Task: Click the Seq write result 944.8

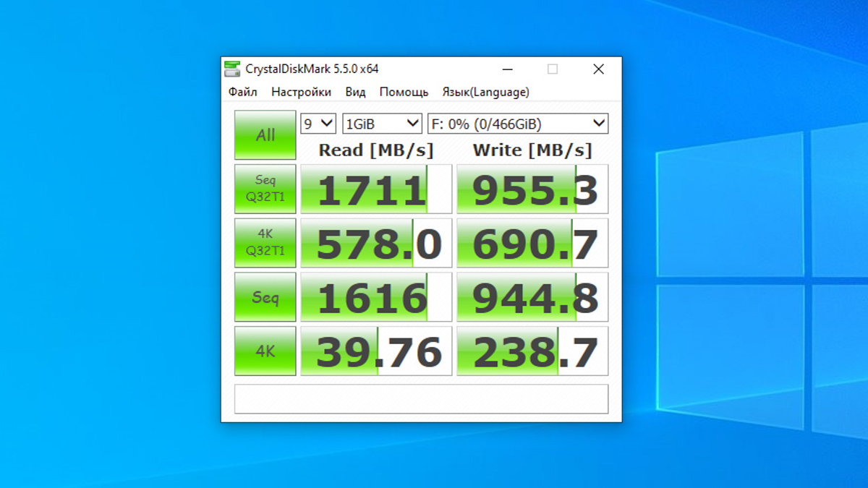Action: pyautogui.click(x=532, y=297)
